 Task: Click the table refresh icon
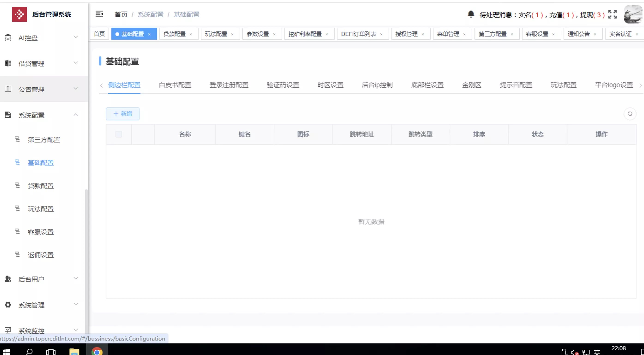[x=630, y=114]
